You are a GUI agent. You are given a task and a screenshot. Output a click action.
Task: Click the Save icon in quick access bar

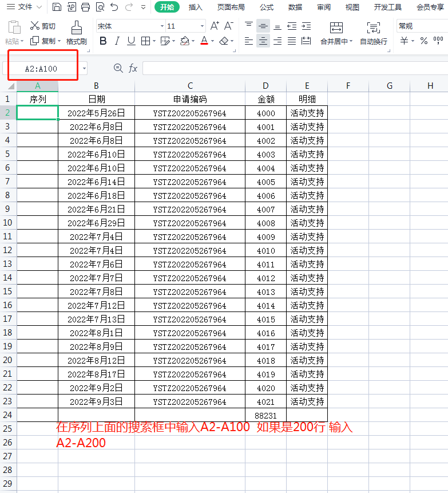coord(57,7)
